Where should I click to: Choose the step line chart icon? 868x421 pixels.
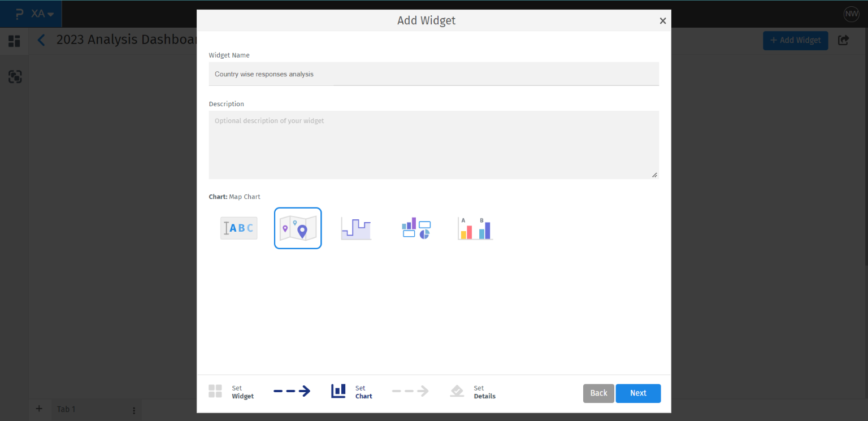point(356,228)
